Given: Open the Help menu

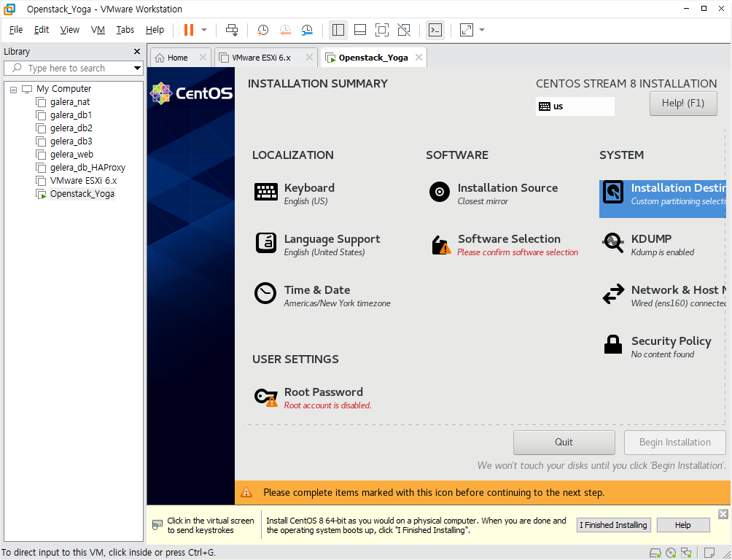Looking at the screenshot, I should 155,30.
